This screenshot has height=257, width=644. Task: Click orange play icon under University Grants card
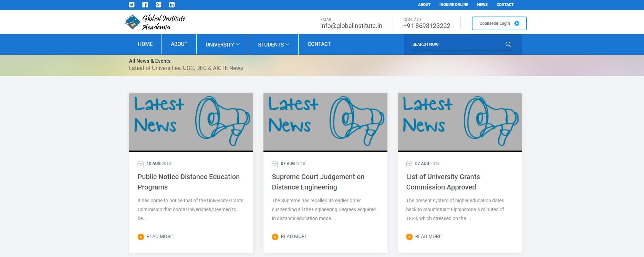(x=409, y=237)
